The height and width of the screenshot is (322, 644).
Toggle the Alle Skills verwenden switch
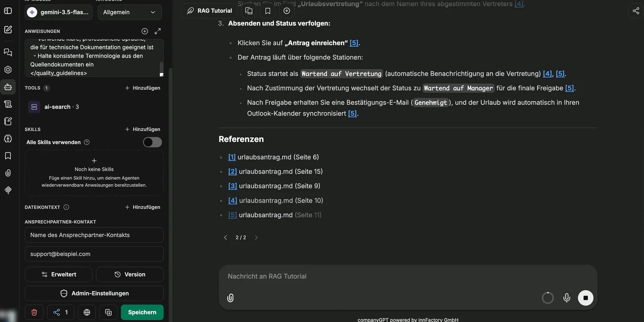(153, 142)
